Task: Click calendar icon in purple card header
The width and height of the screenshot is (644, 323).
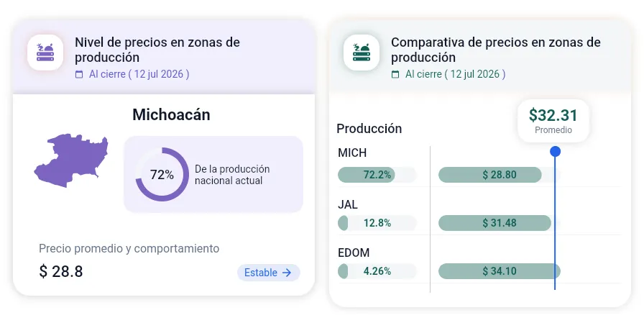Action: [79, 74]
